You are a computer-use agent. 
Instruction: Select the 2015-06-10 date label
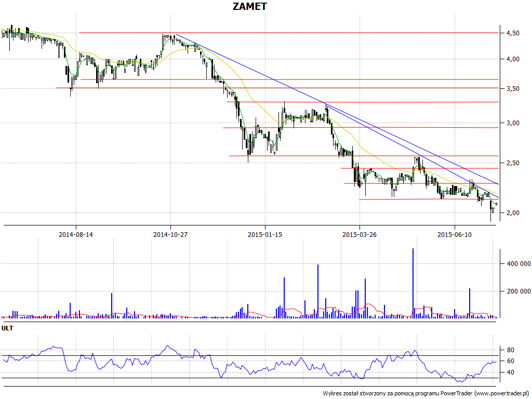[x=454, y=234]
